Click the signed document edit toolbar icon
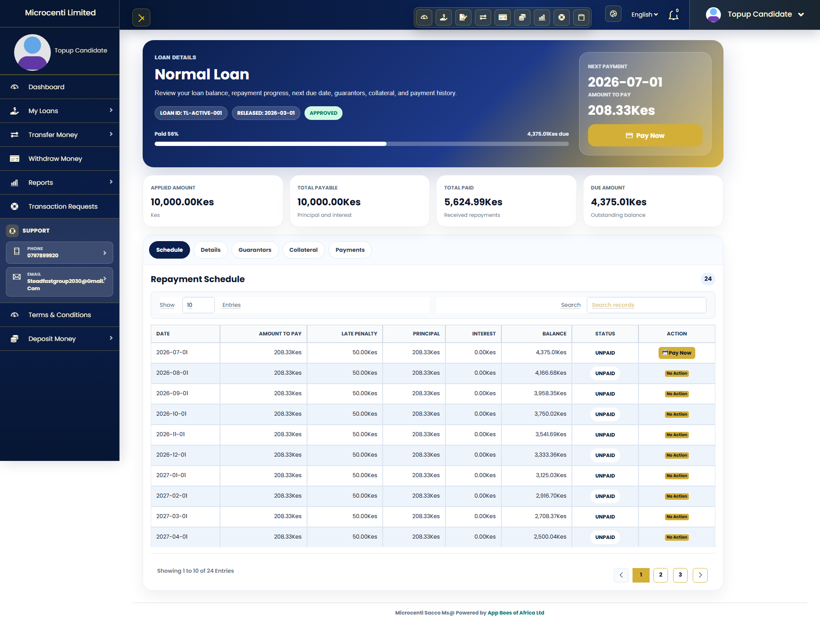 463,17
